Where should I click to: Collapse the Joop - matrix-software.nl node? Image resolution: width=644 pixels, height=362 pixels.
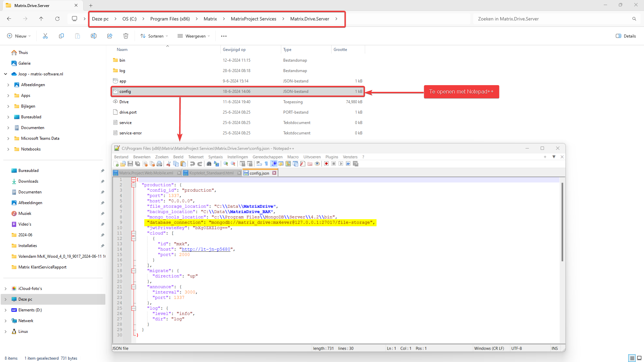[x=6, y=74]
